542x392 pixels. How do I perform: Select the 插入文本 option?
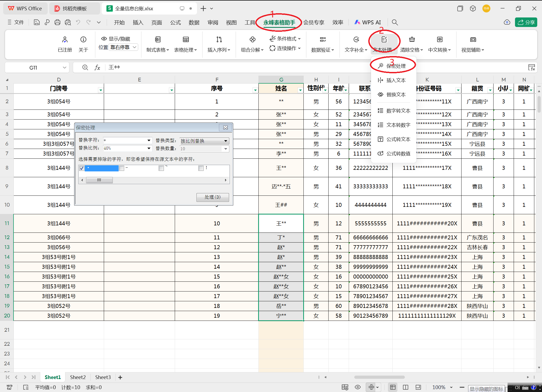(x=396, y=80)
